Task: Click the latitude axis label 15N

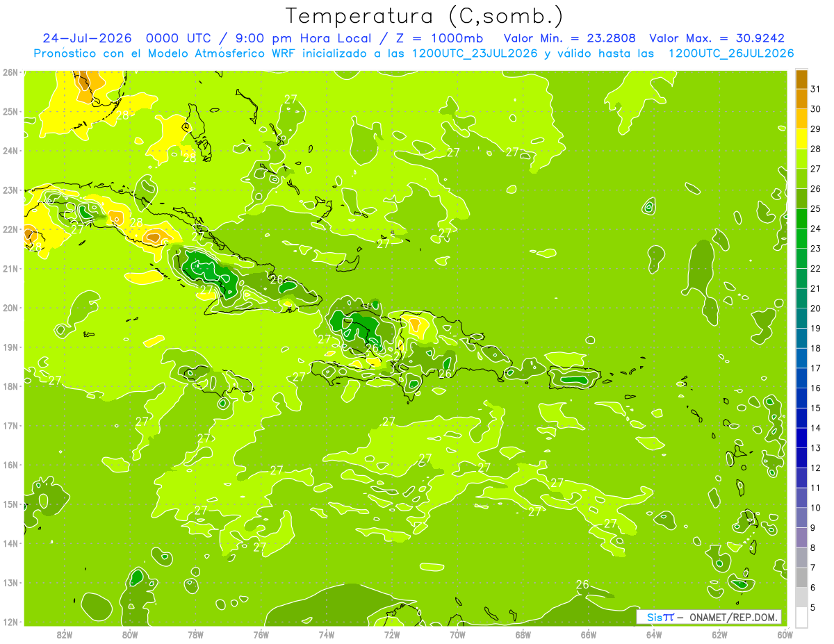Action: click(x=10, y=504)
